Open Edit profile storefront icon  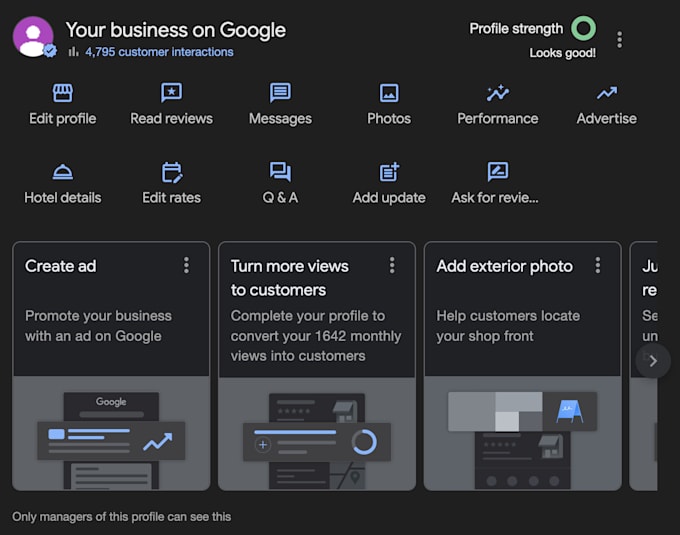(63, 92)
